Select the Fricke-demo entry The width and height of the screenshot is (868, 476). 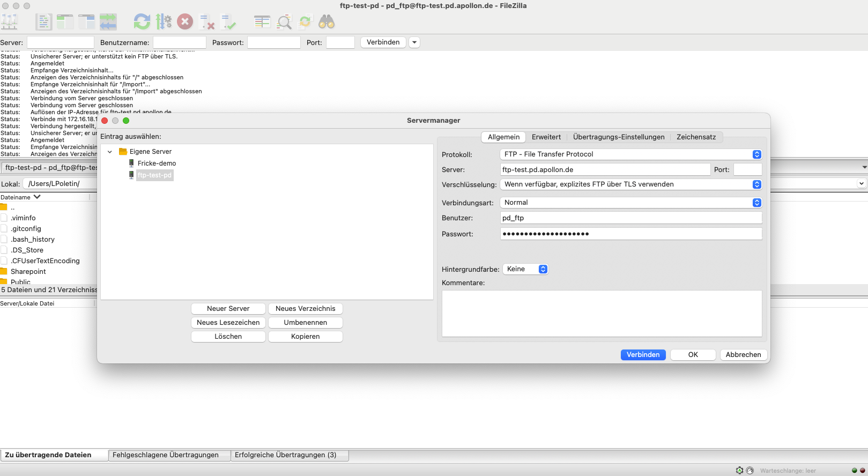(157, 163)
